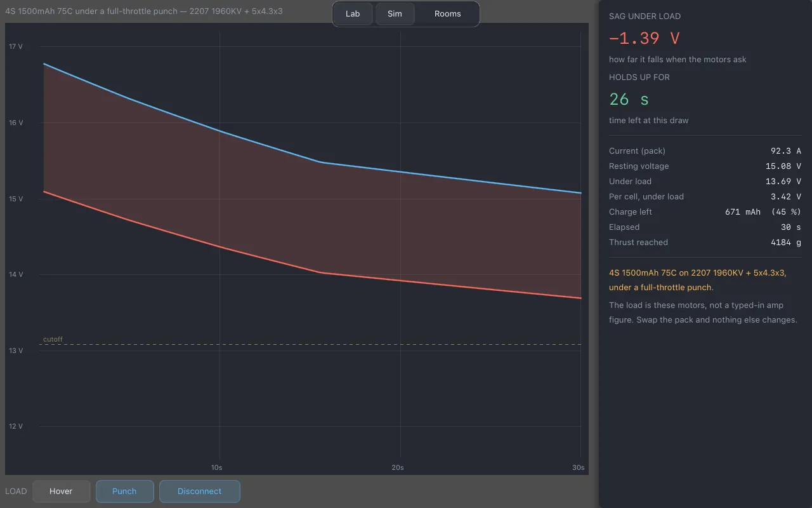Select the Under load 13.69 V value

pyautogui.click(x=783, y=182)
